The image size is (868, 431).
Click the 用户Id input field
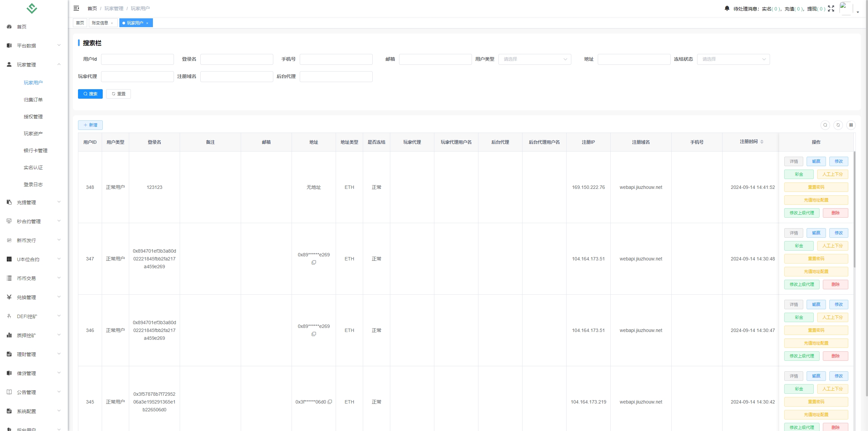point(137,59)
